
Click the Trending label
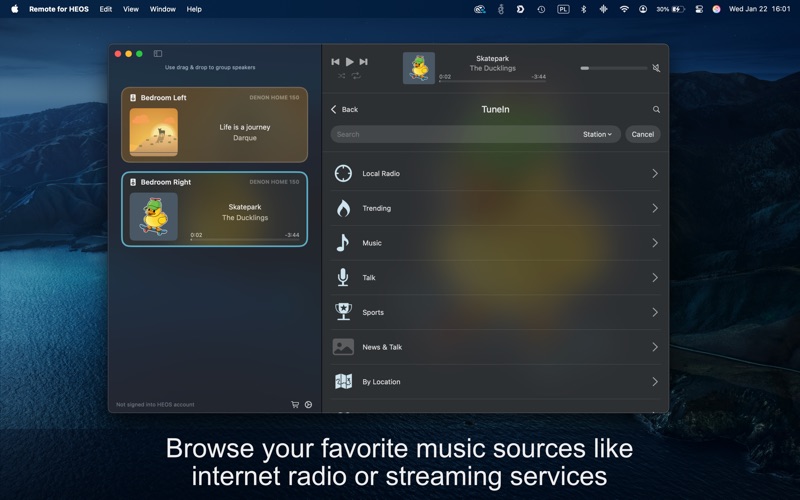377,208
